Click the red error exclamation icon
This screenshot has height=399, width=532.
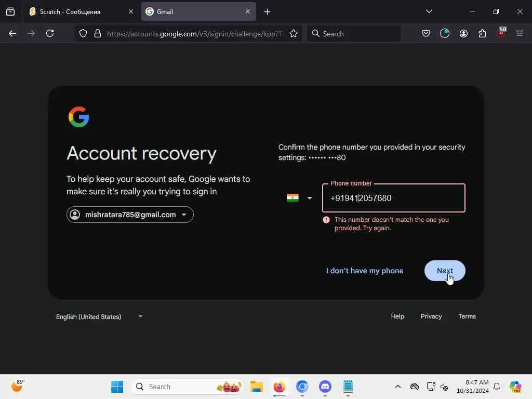(x=326, y=220)
